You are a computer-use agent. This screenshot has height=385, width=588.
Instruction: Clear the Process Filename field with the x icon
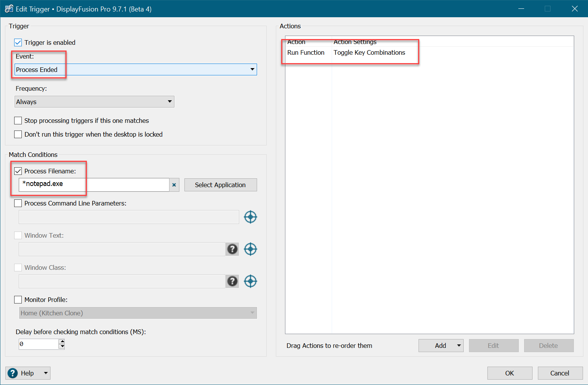pyautogui.click(x=174, y=185)
